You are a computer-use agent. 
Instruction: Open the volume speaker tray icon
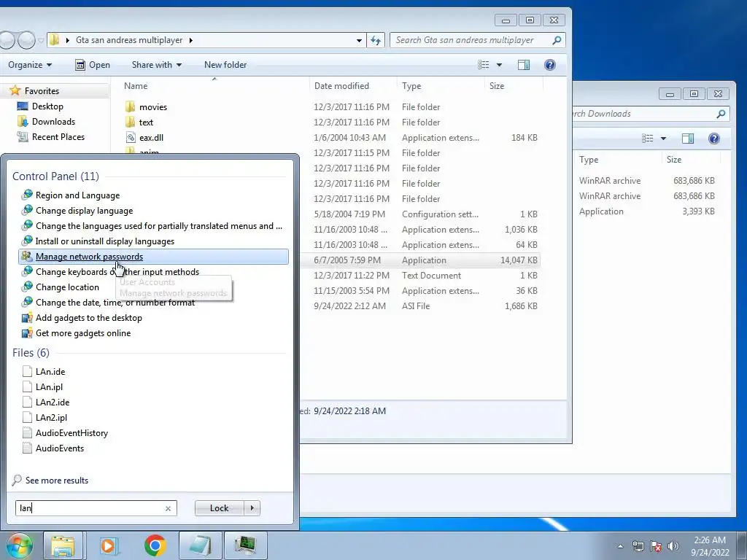tap(673, 546)
